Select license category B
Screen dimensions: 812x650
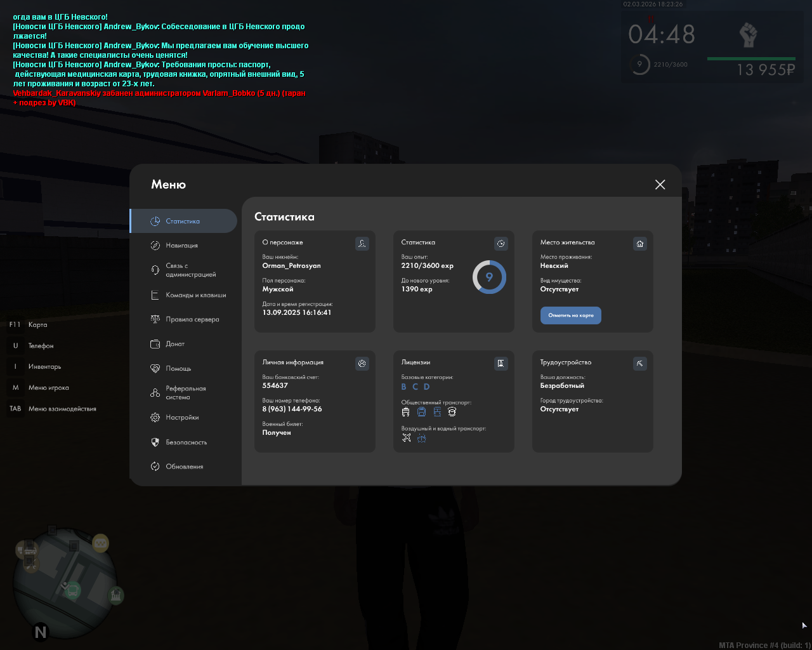tap(404, 387)
